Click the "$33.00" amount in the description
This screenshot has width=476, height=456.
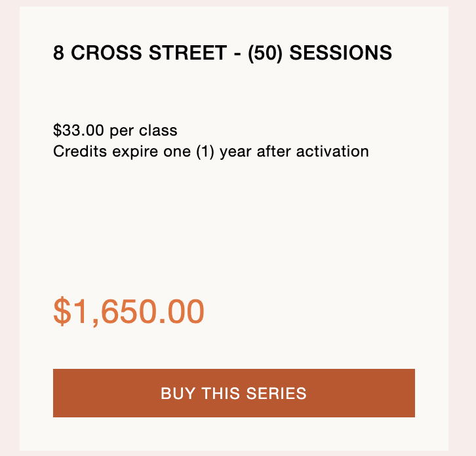click(79, 130)
